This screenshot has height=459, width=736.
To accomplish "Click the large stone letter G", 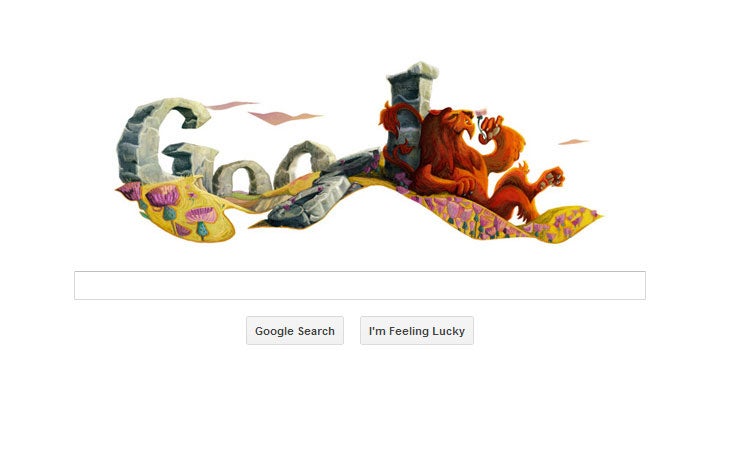I will [162, 141].
